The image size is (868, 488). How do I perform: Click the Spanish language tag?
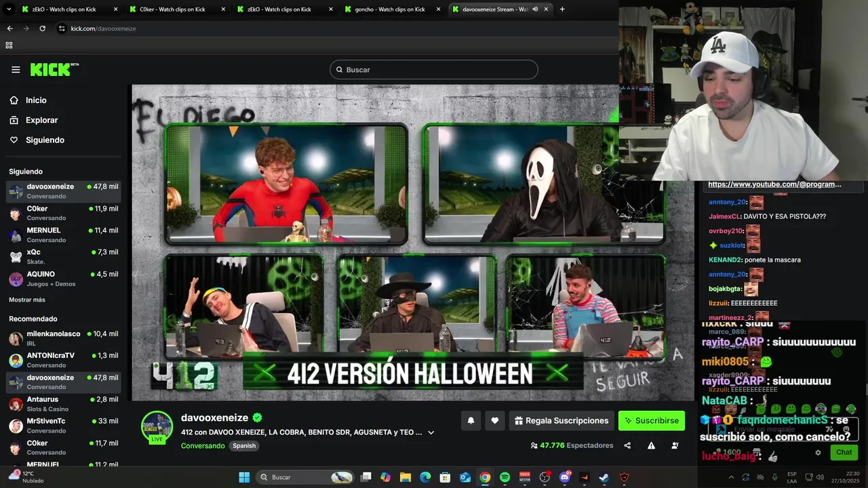244,446
